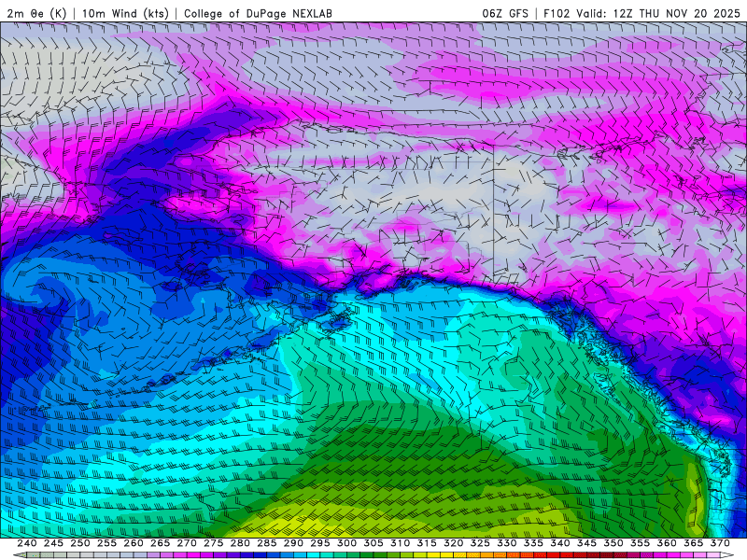
Task: Click the 350 color scale label
Action: point(613,543)
